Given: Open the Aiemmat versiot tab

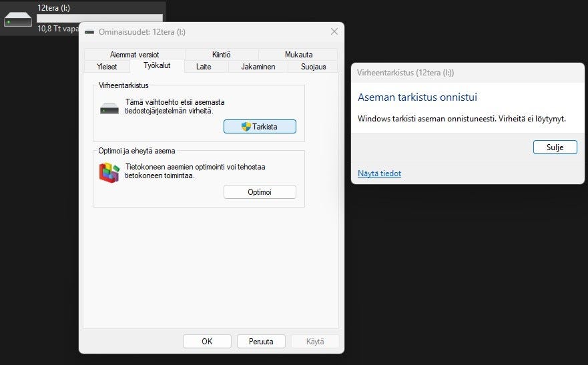Looking at the screenshot, I should (x=134, y=54).
